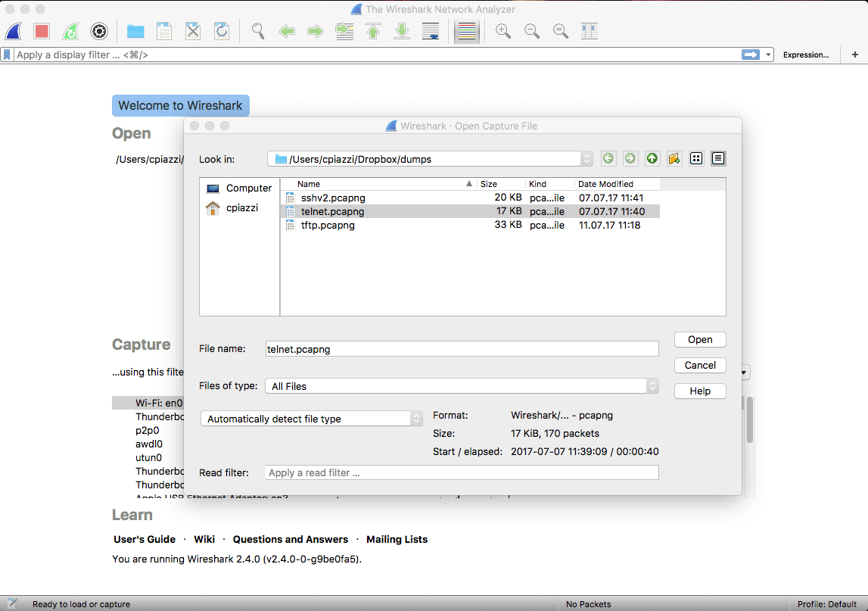This screenshot has height=611, width=868.
Task: Go forward with the green right arrow
Action: pyautogui.click(x=316, y=31)
